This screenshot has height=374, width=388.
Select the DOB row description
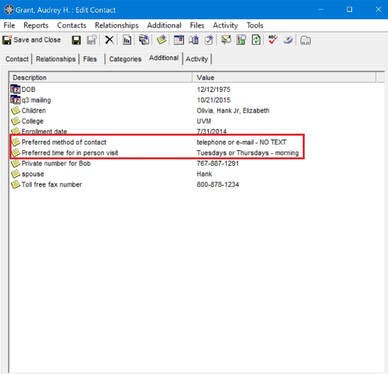click(x=28, y=89)
